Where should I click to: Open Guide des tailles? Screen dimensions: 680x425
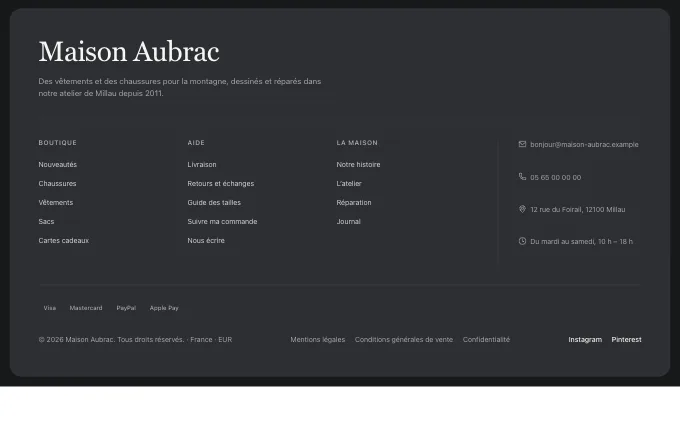214,203
